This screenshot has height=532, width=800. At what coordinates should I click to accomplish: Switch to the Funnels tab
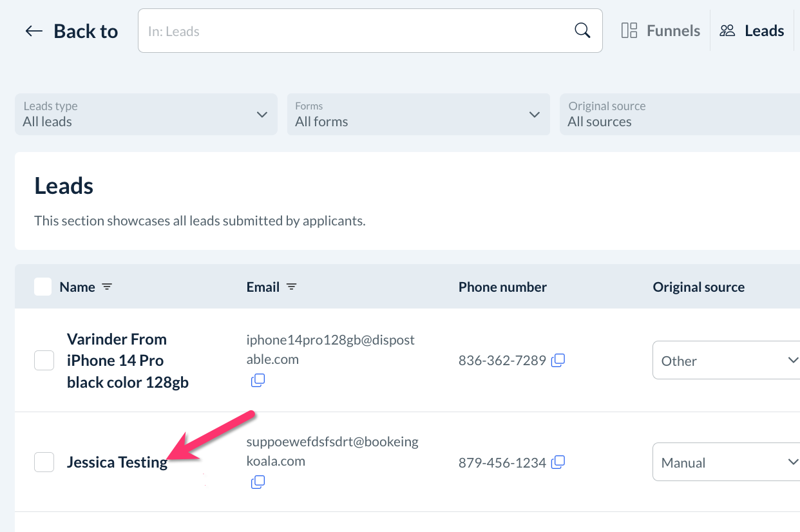click(x=661, y=31)
